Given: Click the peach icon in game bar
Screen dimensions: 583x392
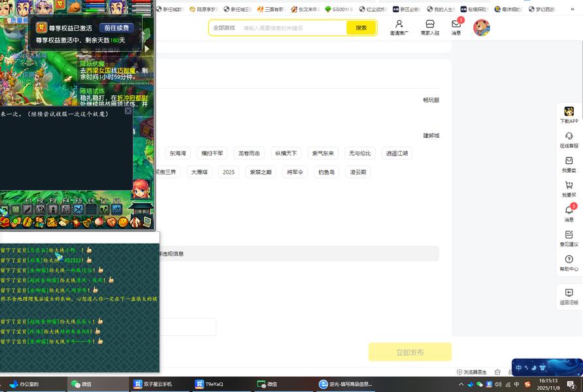Looking at the screenshot, I should 99,222.
